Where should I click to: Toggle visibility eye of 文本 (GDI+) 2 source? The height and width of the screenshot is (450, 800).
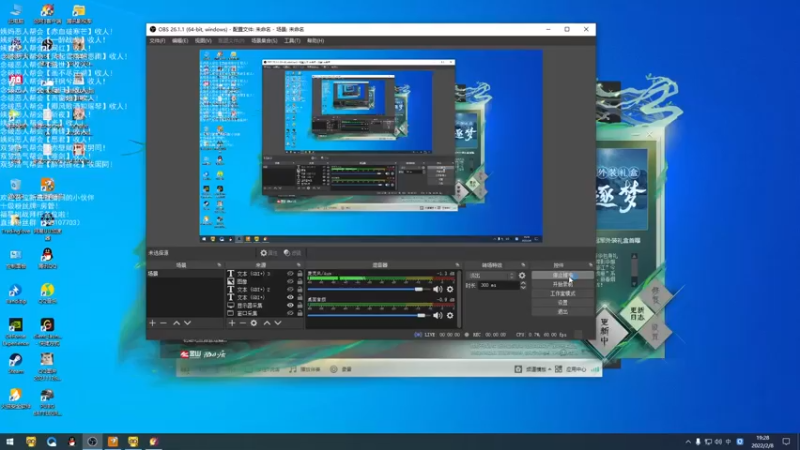[x=290, y=289]
